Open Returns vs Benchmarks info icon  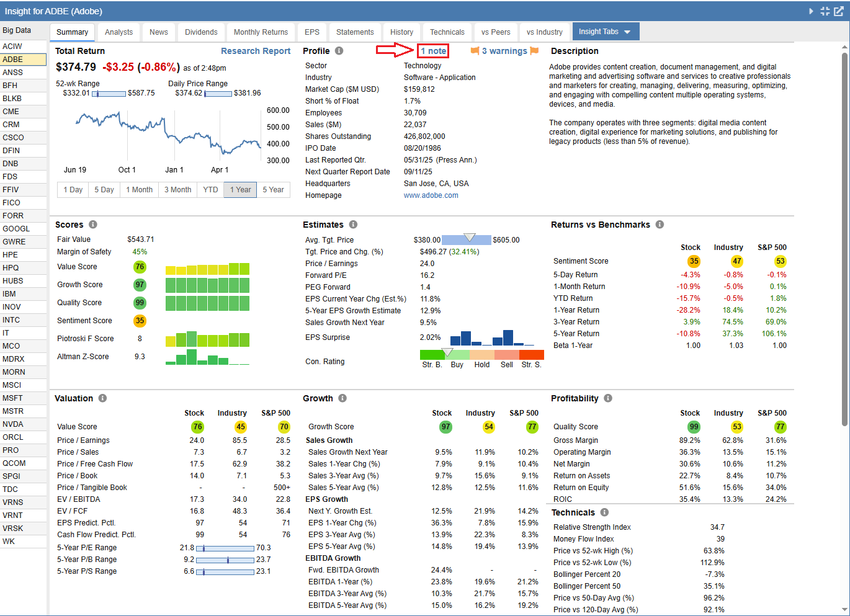(x=660, y=225)
